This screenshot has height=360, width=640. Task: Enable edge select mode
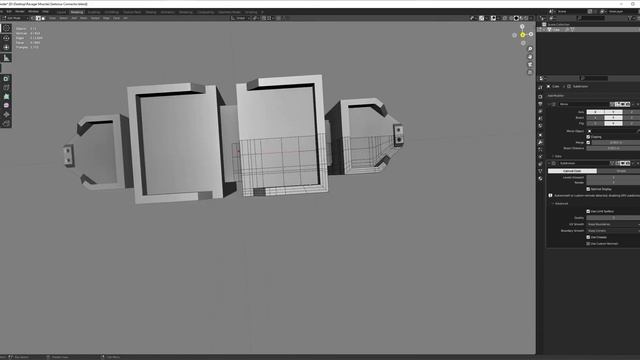(38, 18)
